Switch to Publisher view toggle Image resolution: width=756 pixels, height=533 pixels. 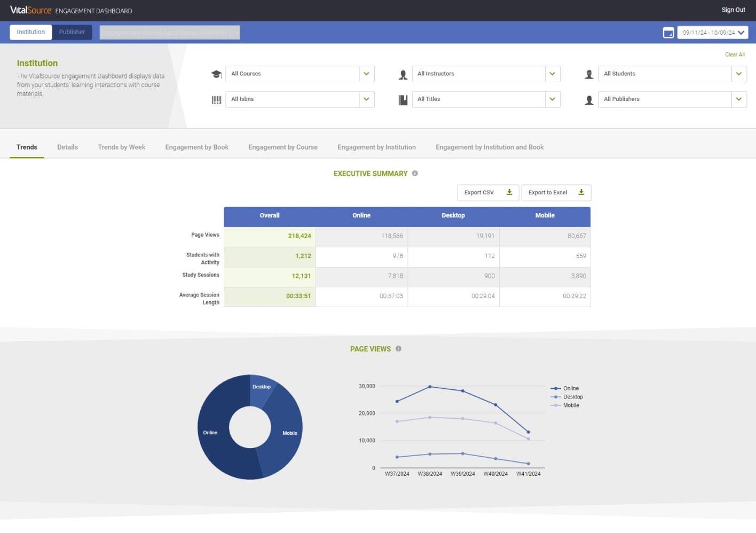point(72,32)
